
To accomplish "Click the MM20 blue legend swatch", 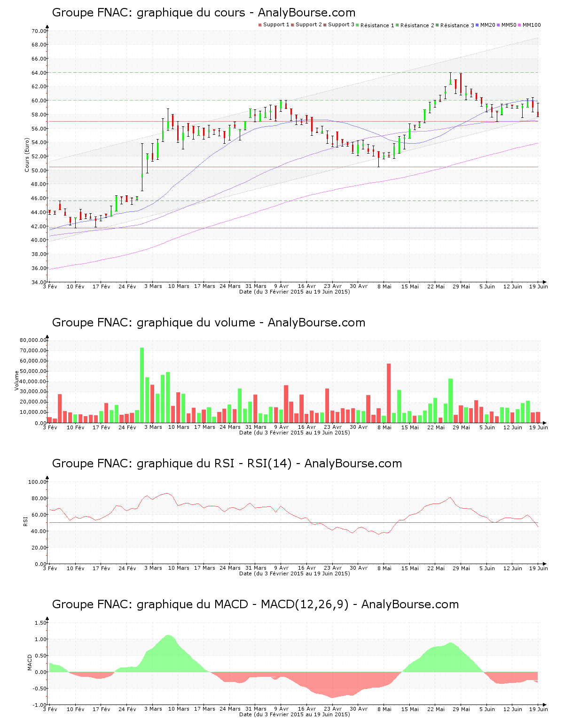I will click(478, 25).
